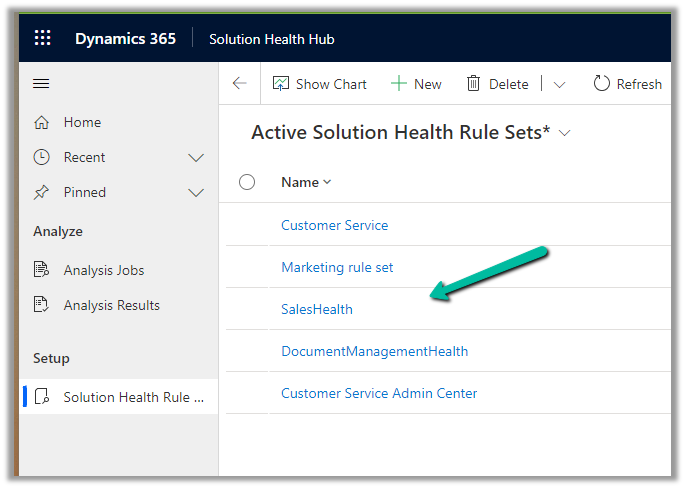The width and height of the screenshot is (685, 488).
Task: Toggle the select-all circle checkbox
Action: tap(247, 182)
